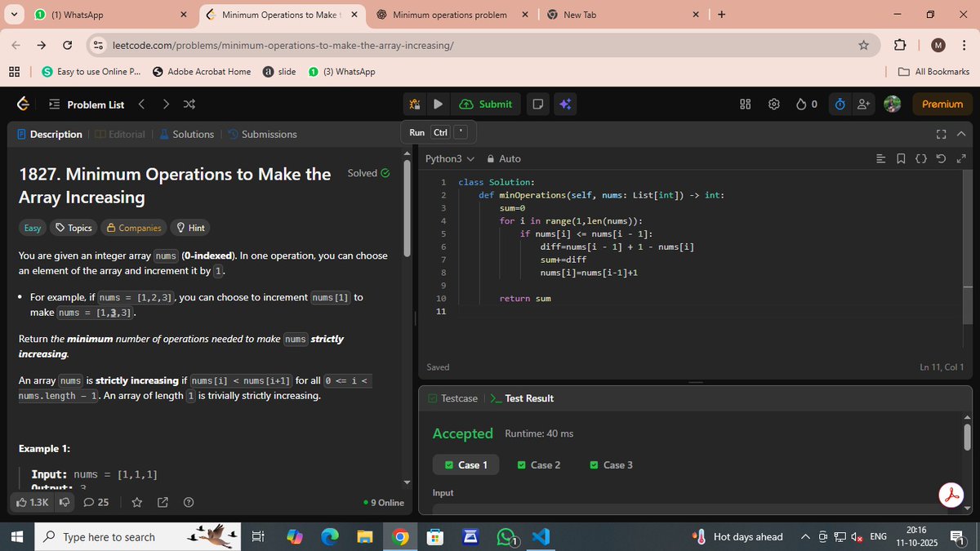Image resolution: width=980 pixels, height=551 pixels.
Task: Click the curly braces editor icon
Action: [920, 158]
